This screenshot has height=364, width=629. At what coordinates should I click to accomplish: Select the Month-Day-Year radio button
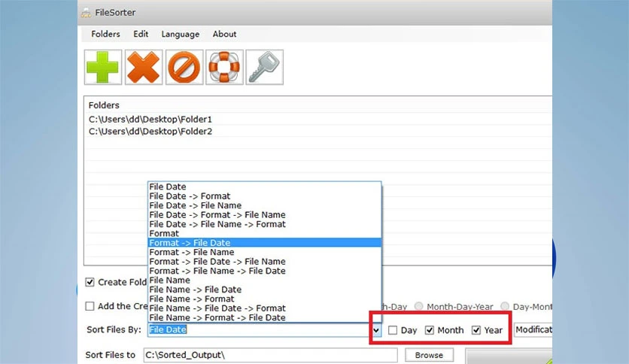click(419, 306)
